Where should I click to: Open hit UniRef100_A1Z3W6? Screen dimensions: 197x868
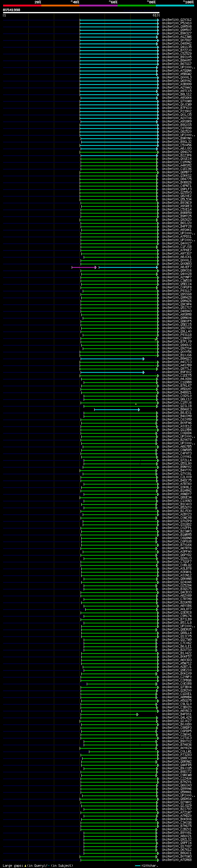tap(176, 37)
